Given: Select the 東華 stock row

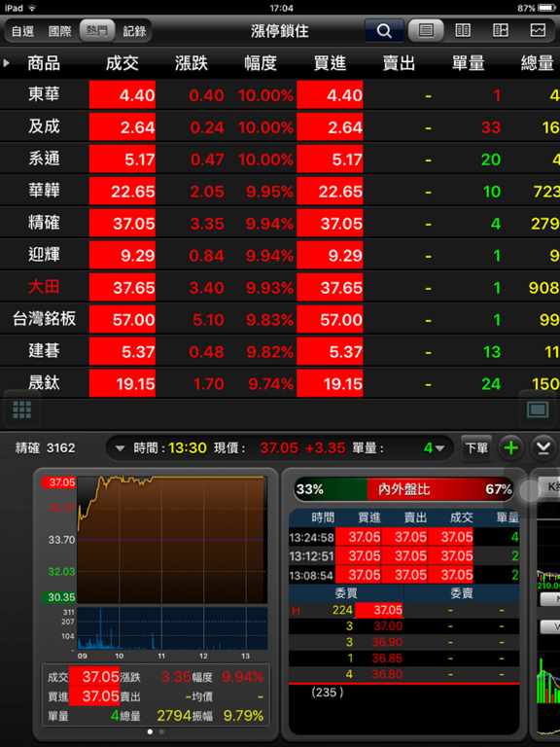Looking at the screenshot, I should (x=280, y=94).
